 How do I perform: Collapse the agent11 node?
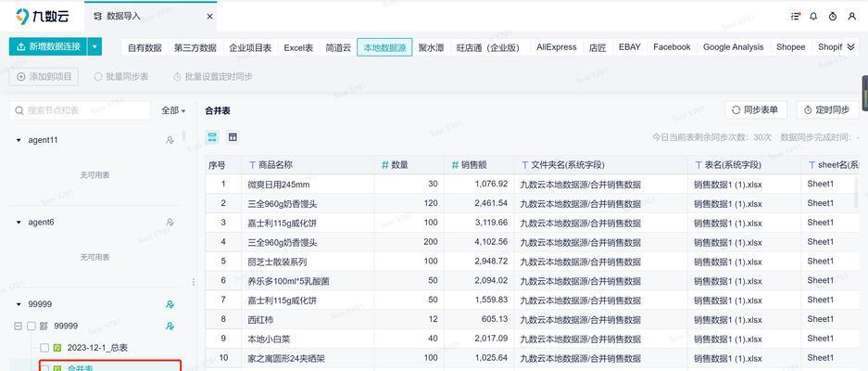click(19, 140)
